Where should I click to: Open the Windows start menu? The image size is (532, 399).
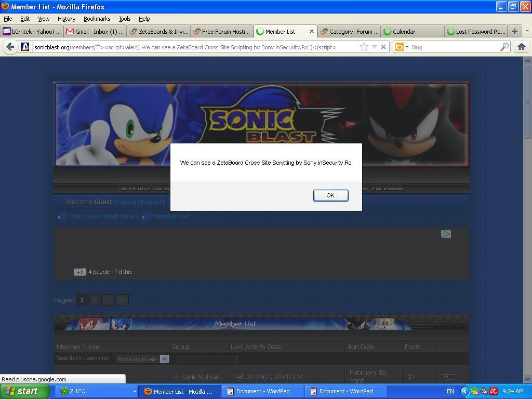tap(24, 391)
